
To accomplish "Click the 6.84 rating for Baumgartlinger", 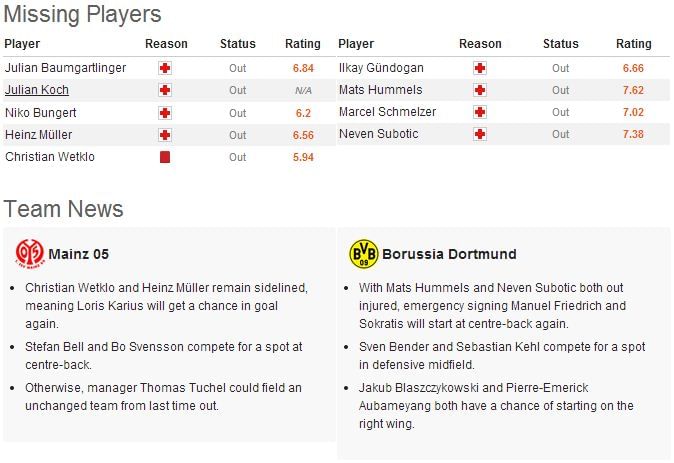I will [x=303, y=68].
